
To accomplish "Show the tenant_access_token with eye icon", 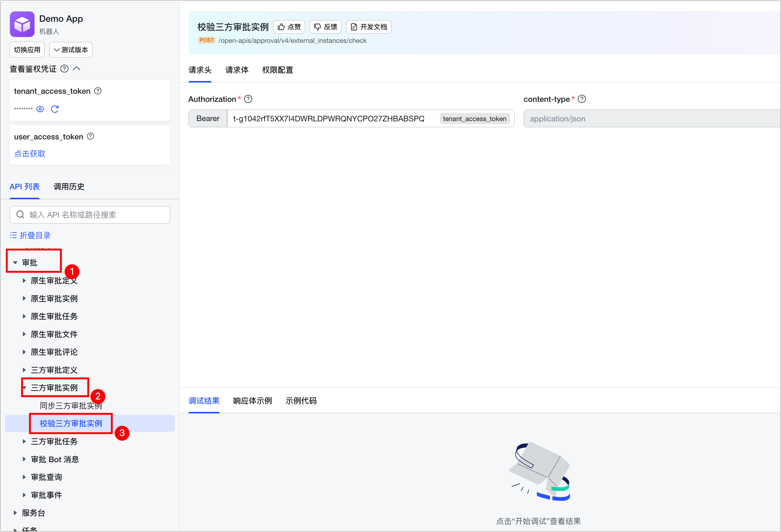I will point(40,109).
